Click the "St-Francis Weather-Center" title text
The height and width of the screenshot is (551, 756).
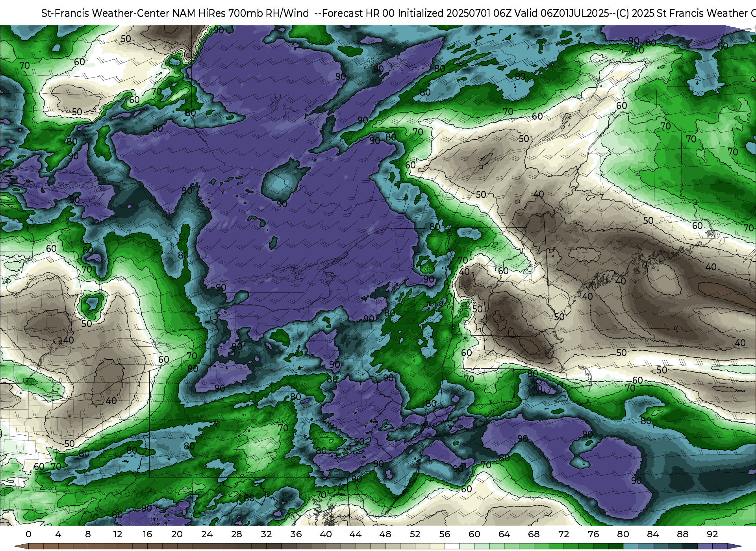pos(105,13)
